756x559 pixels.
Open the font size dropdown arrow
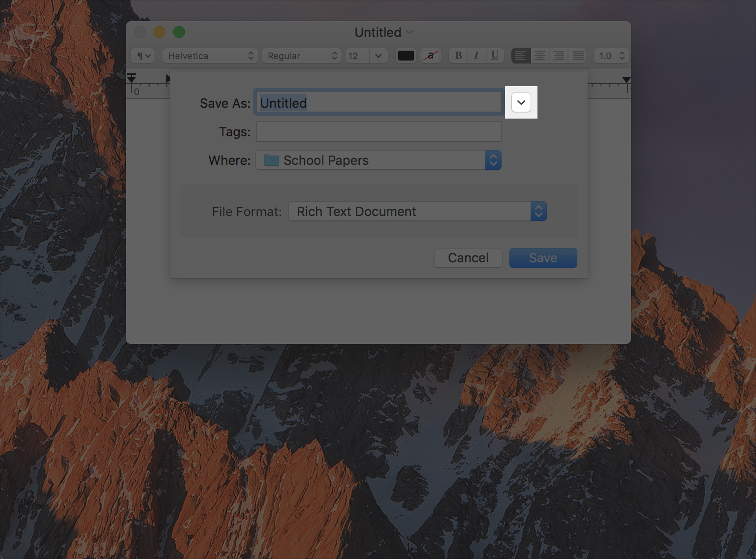(x=378, y=56)
